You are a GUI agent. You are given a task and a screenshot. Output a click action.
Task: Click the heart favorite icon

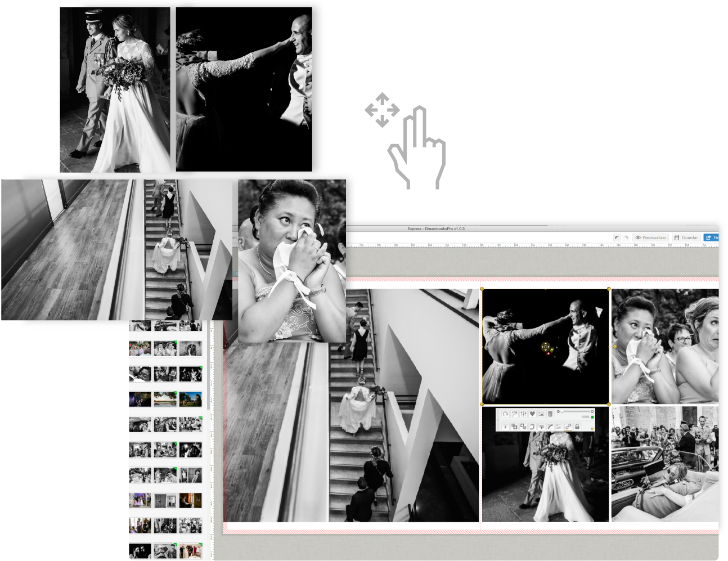click(x=532, y=414)
